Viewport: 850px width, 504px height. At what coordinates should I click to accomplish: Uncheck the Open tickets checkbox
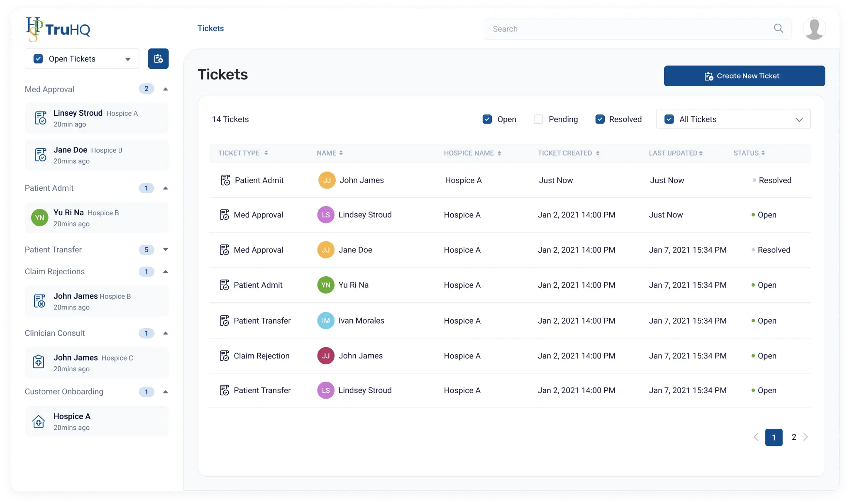coord(486,119)
